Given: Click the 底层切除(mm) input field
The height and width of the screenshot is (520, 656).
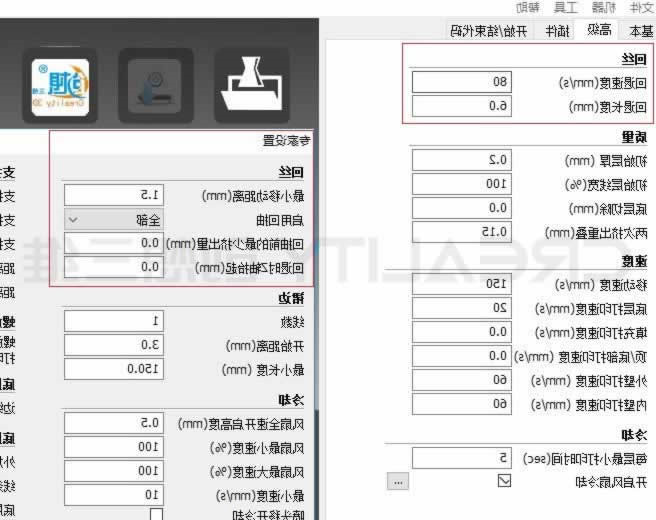Looking at the screenshot, I should [x=462, y=208].
